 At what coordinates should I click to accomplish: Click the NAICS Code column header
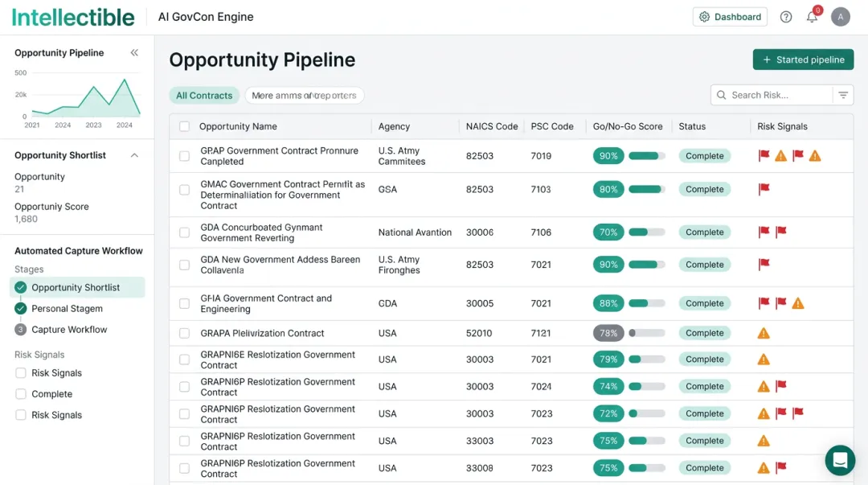[492, 126]
